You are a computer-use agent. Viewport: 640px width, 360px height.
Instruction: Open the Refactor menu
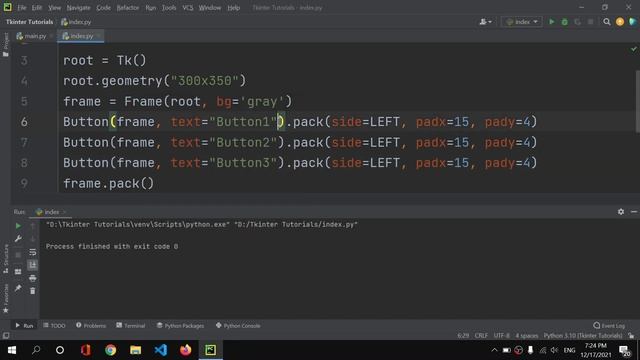click(128, 7)
